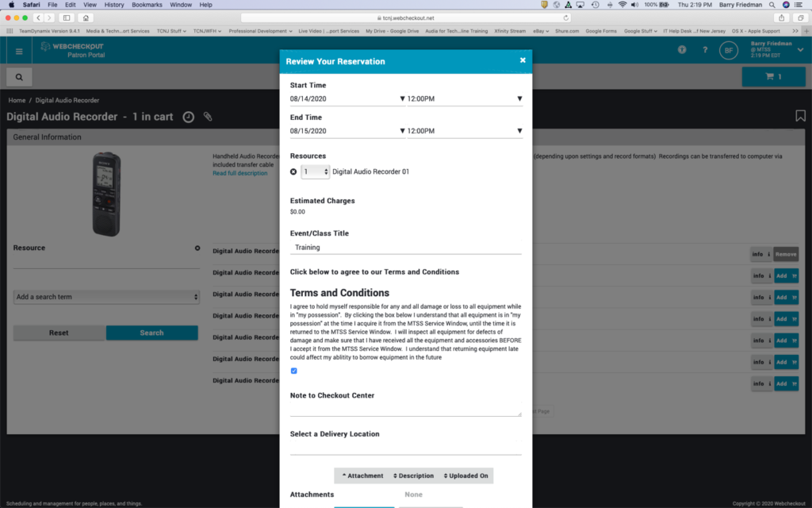Open the shopping cart with 1 item
The width and height of the screenshot is (812, 508).
click(773, 77)
